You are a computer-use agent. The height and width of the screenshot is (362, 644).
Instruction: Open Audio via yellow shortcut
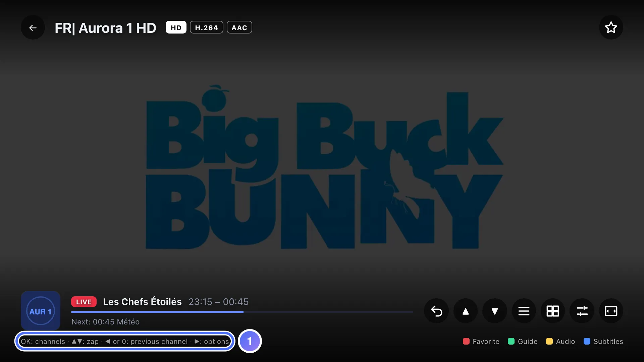coord(560,341)
